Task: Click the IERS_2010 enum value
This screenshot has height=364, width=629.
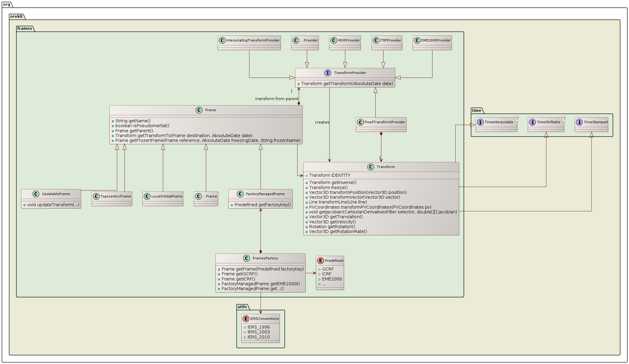Action: pyautogui.click(x=258, y=337)
